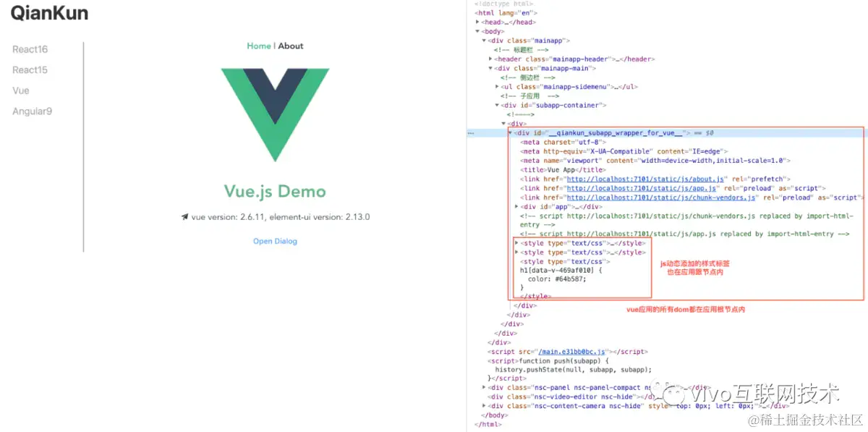Click the three-dots icon beside selected DOM row
The width and height of the screenshot is (868, 432).
pos(471,133)
